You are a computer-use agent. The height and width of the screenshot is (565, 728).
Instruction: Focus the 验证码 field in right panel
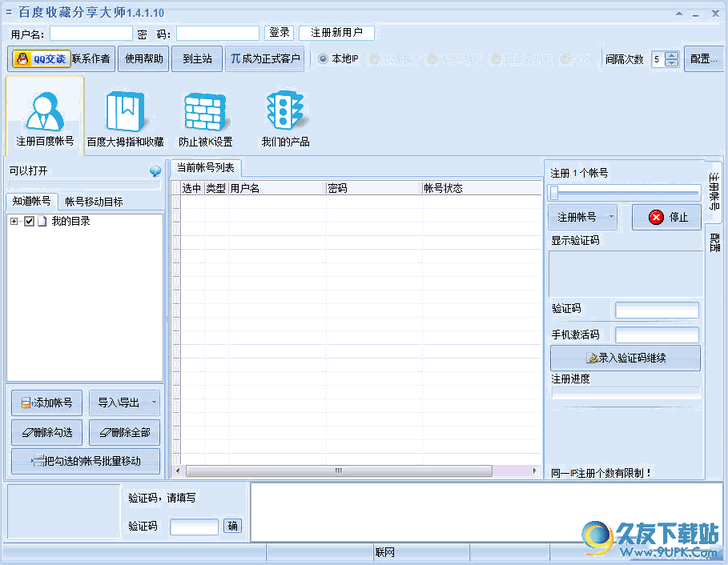657,310
